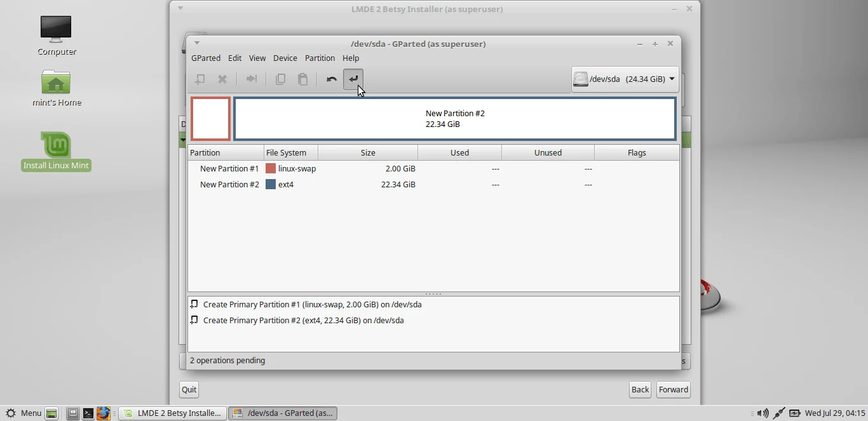Select New Partition #1 with linux-swap
Image resolution: width=868 pixels, height=421 pixels.
229,168
